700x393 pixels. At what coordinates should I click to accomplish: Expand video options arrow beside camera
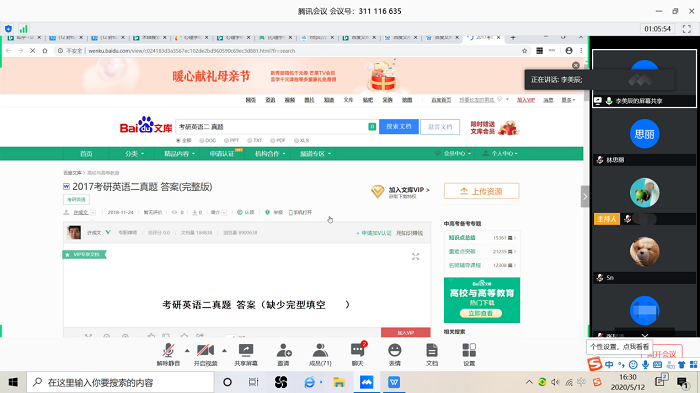(x=224, y=350)
